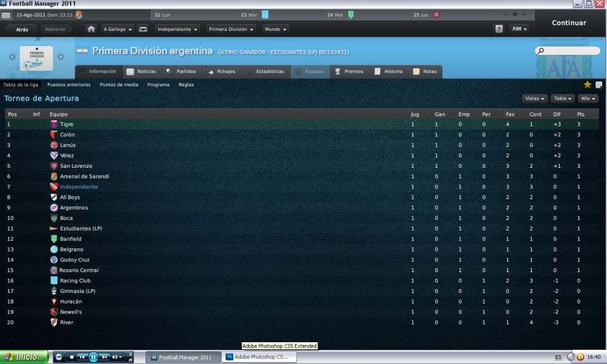Click the Colón club badge

[x=54, y=135]
